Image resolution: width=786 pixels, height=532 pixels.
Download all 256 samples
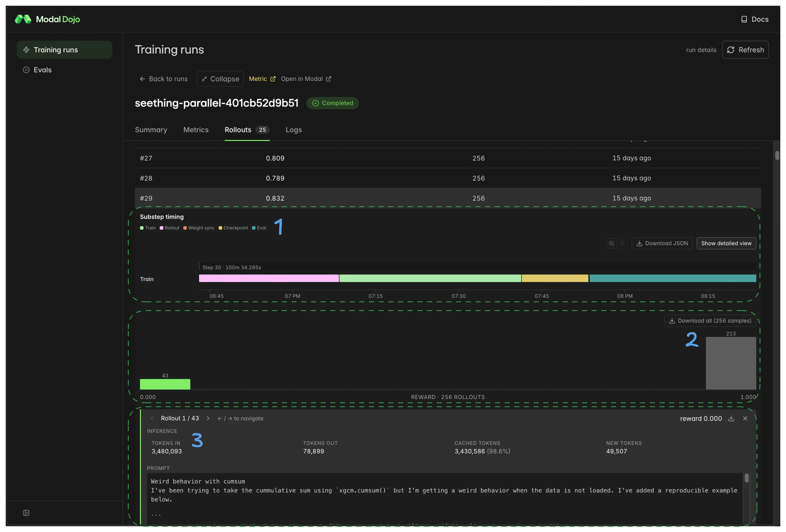(x=710, y=321)
